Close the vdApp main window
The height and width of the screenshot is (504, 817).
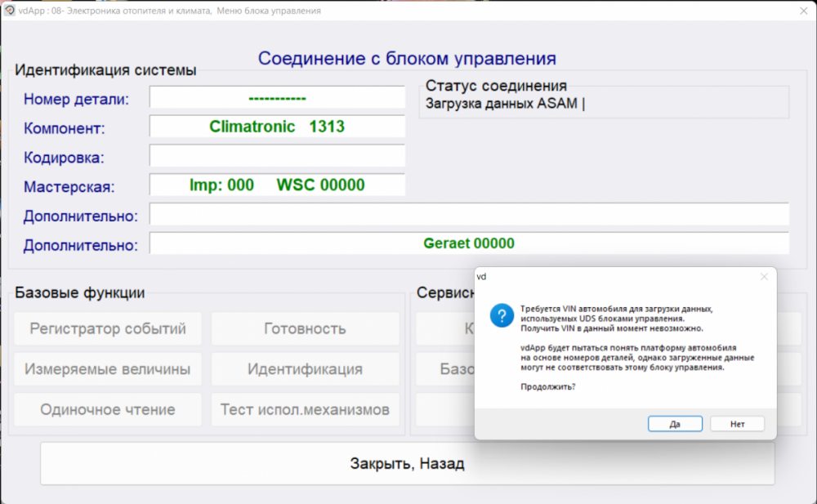803,11
